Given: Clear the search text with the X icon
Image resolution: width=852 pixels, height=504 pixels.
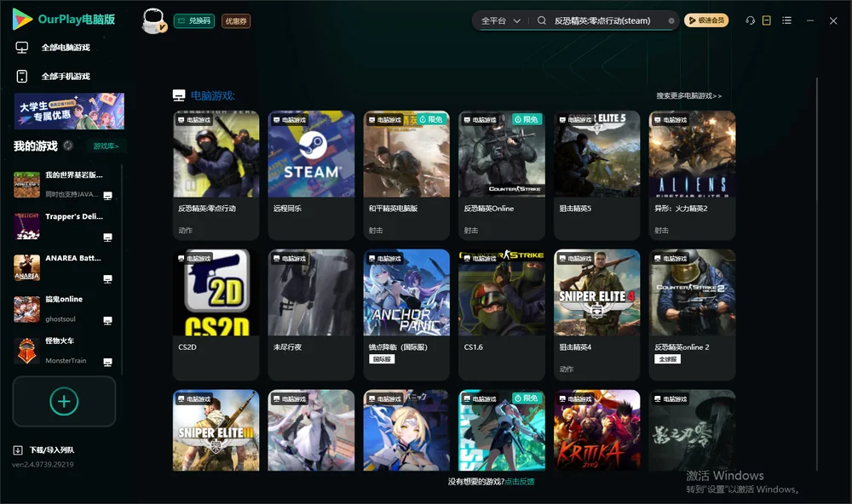Looking at the screenshot, I should 671,20.
